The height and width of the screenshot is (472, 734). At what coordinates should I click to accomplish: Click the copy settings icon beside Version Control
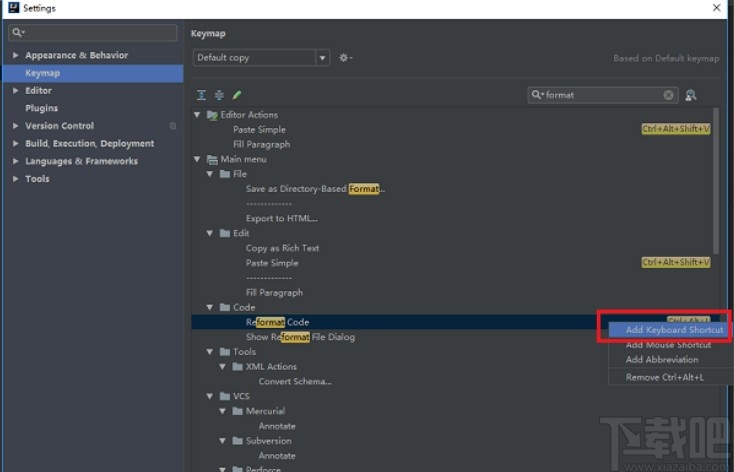click(173, 126)
